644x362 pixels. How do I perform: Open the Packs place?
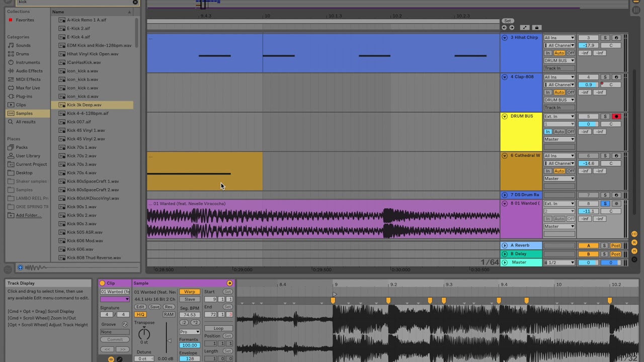point(22,147)
